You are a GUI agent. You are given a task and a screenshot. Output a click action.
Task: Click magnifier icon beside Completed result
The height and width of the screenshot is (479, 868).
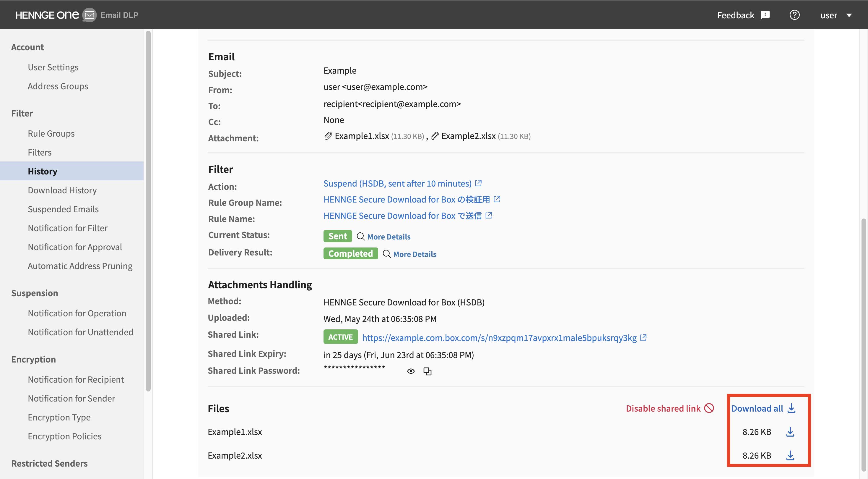click(386, 254)
